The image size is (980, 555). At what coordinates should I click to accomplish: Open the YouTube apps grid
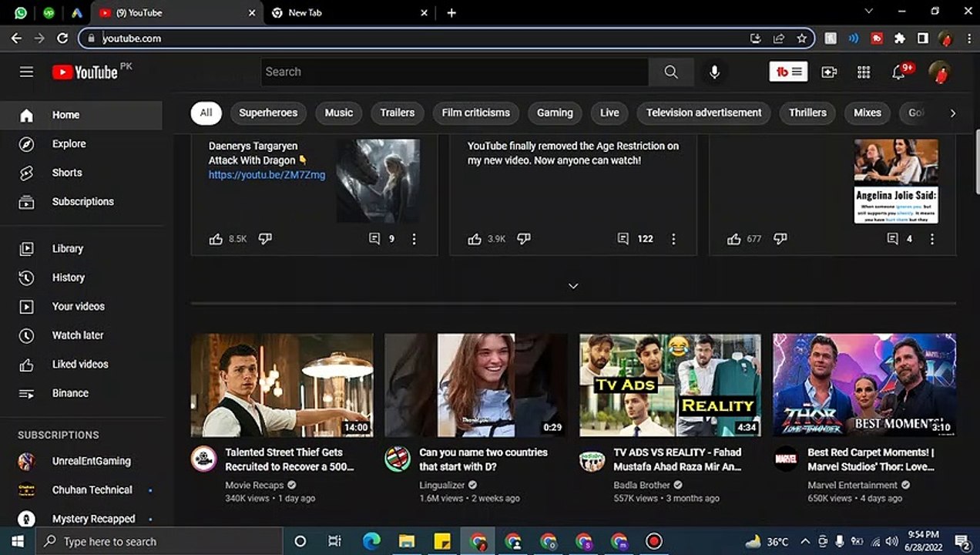(864, 72)
